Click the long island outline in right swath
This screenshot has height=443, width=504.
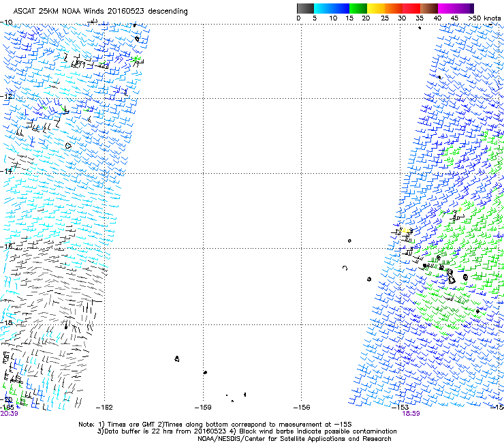pyautogui.click(x=451, y=277)
